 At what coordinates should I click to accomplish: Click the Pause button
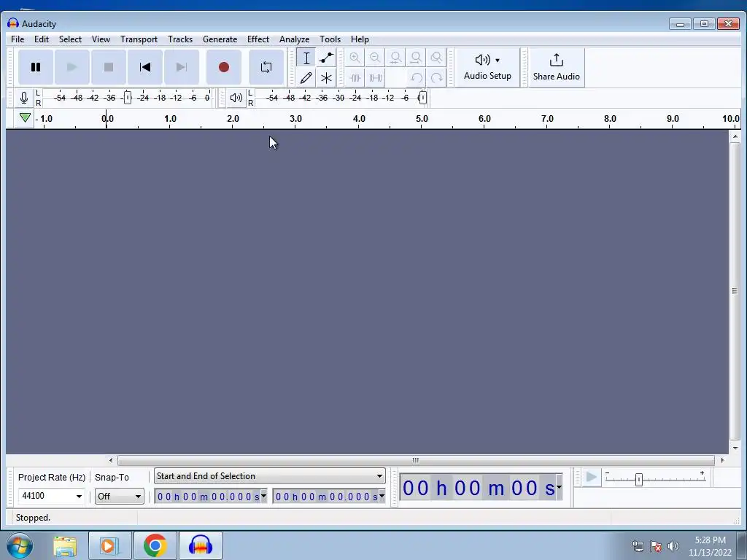coord(36,67)
